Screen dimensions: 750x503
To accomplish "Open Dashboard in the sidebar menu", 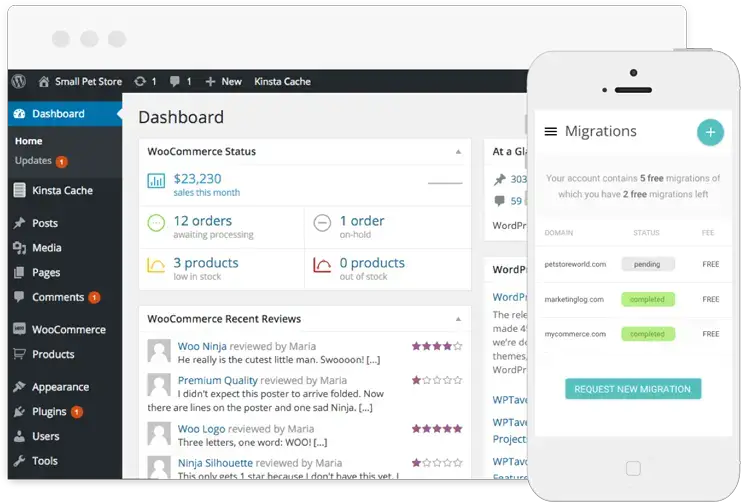I will (65, 114).
